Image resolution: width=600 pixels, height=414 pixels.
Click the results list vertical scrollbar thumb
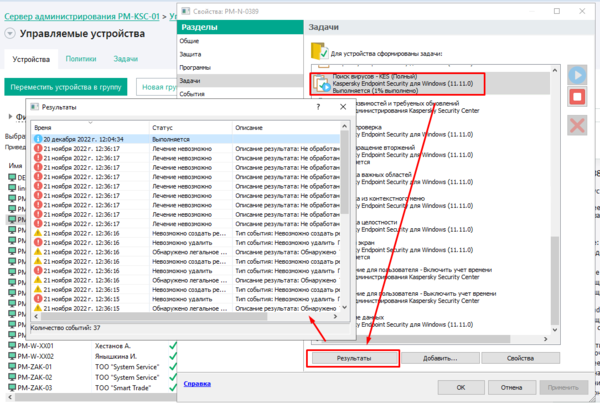click(345, 172)
